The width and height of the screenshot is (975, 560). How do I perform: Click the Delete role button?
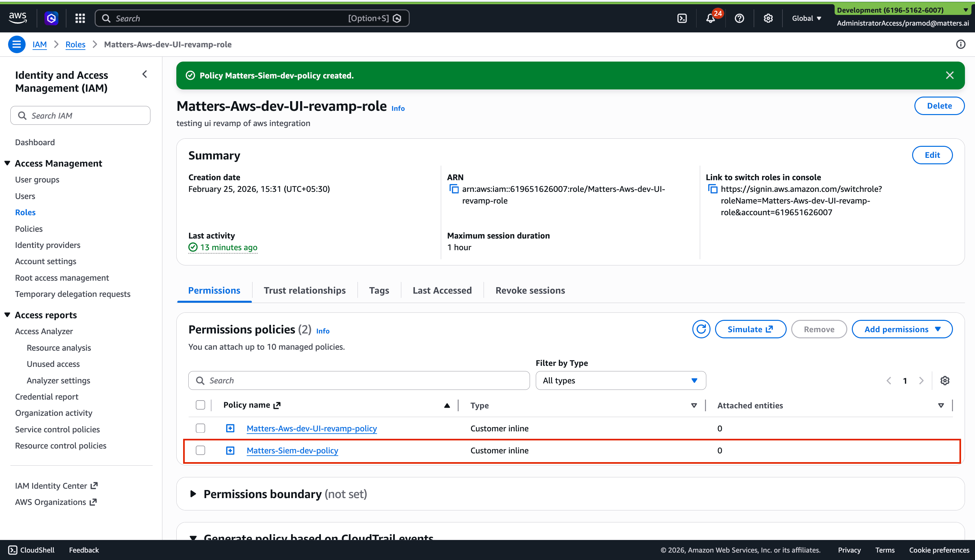(x=939, y=106)
